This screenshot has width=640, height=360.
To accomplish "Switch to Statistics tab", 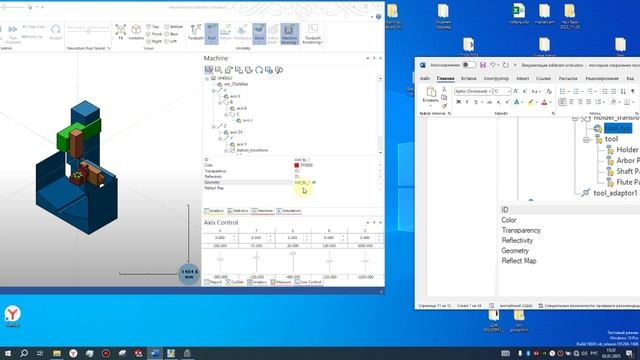I will [x=238, y=211].
